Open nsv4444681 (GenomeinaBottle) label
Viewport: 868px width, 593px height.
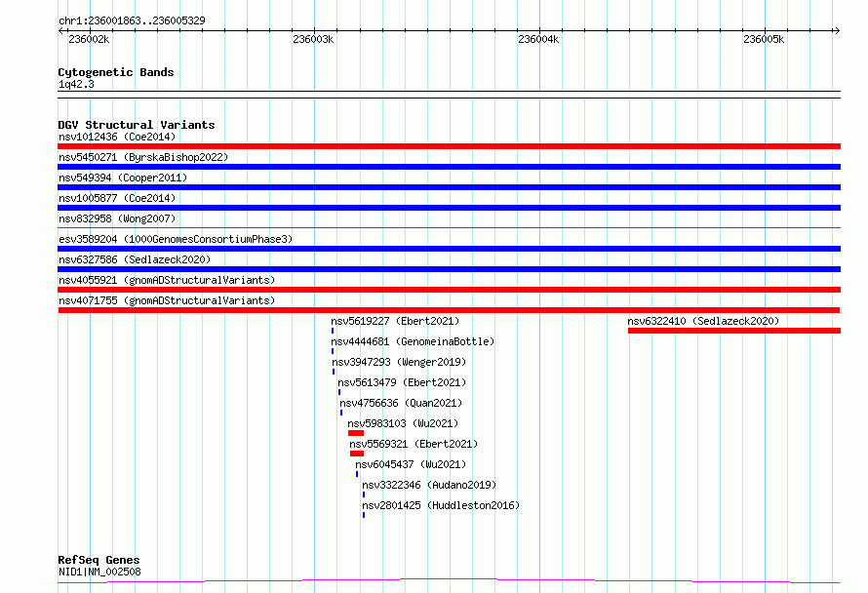pos(413,341)
